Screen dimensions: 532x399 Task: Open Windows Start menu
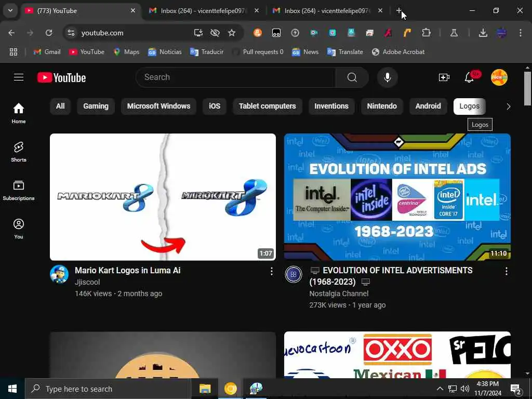point(12,389)
